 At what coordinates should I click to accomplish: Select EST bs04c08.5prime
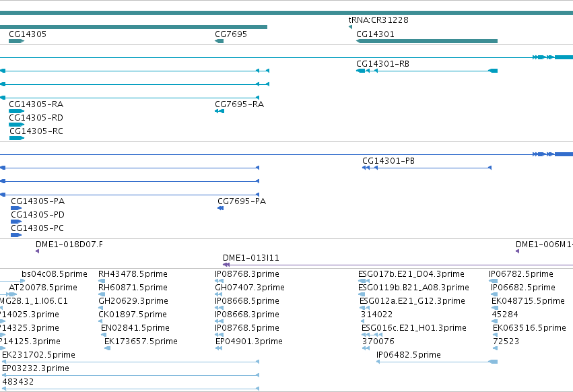[55, 274]
